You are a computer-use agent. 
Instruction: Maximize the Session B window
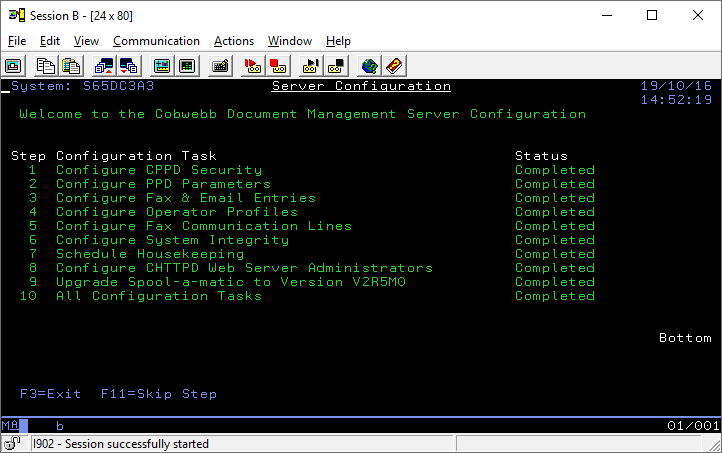click(x=652, y=15)
